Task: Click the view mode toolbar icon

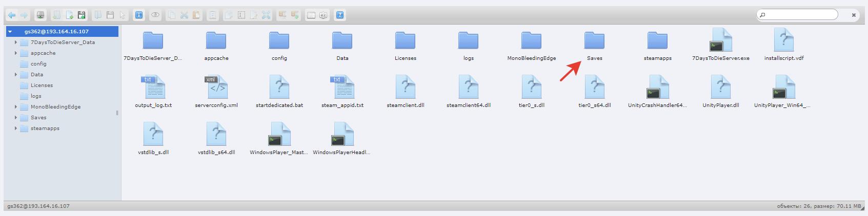Action: click(x=311, y=15)
